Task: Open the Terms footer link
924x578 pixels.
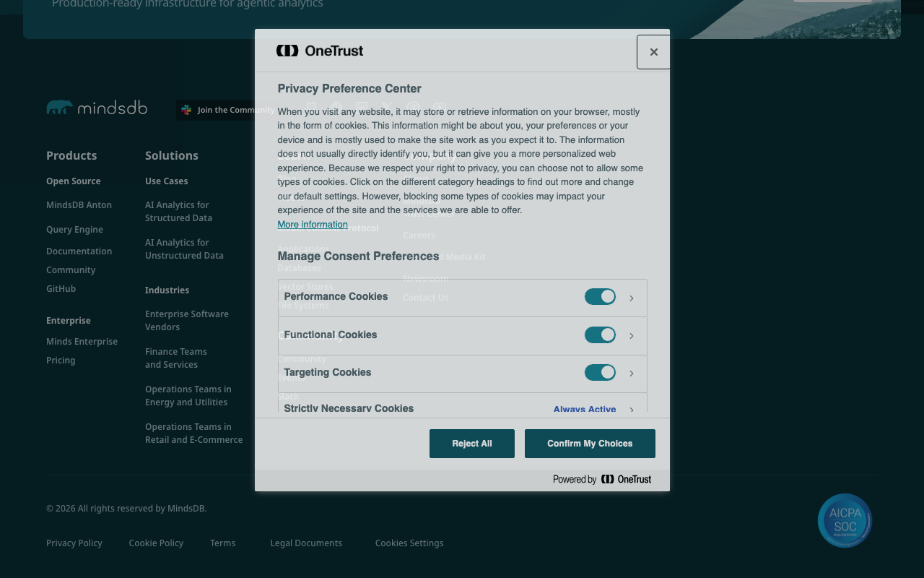Action: 222,543
